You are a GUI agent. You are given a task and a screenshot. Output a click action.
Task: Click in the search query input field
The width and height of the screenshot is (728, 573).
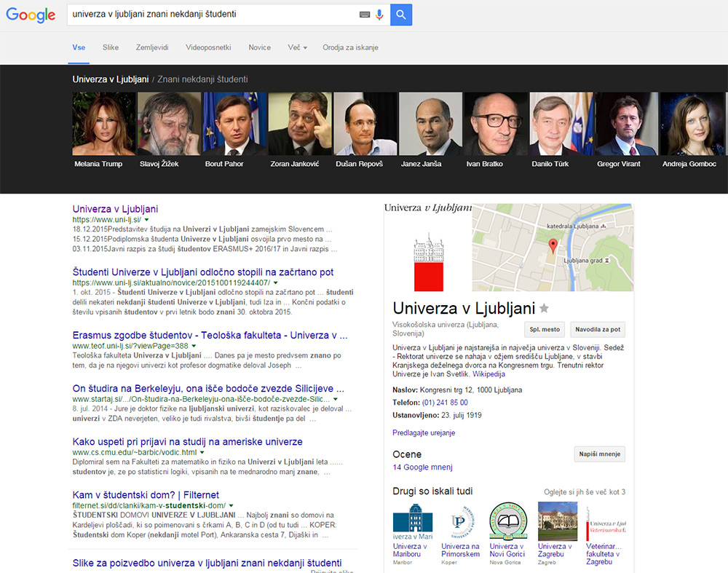point(213,15)
